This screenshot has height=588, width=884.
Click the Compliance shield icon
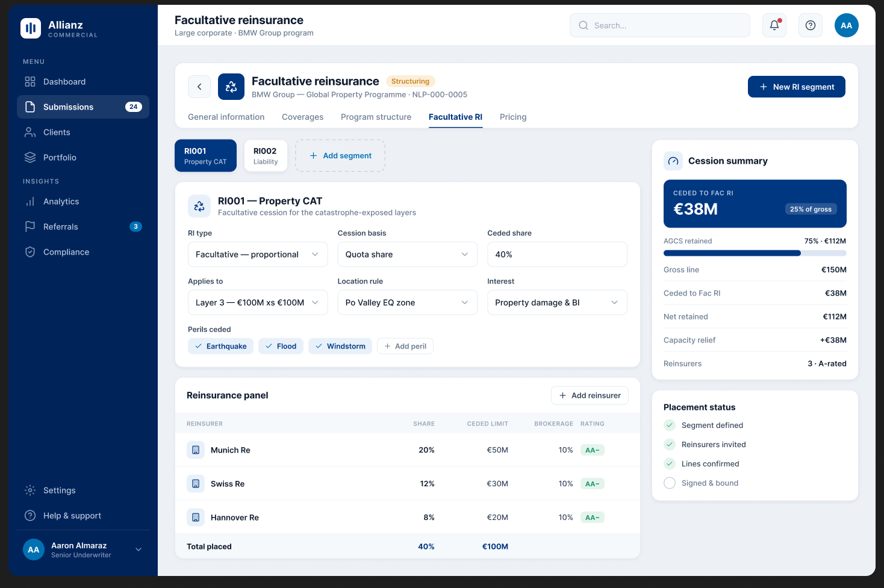pyautogui.click(x=30, y=252)
